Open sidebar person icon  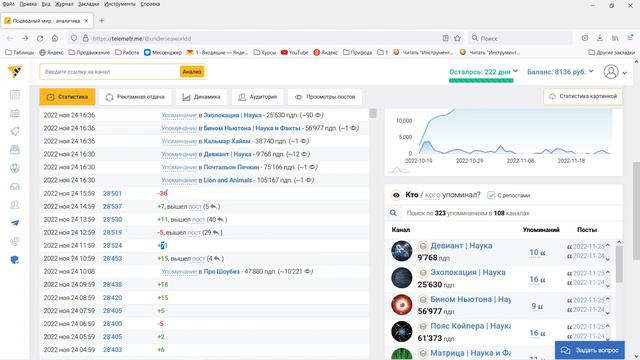click(15, 204)
